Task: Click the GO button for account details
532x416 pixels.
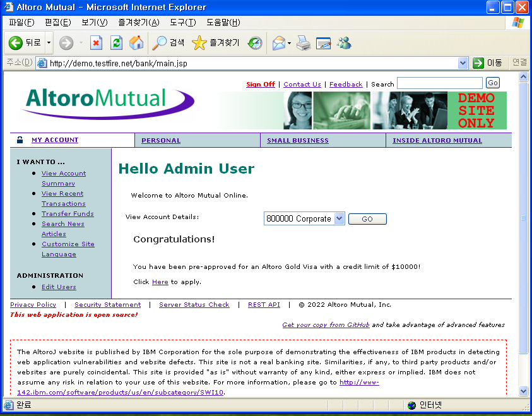Action: point(367,219)
